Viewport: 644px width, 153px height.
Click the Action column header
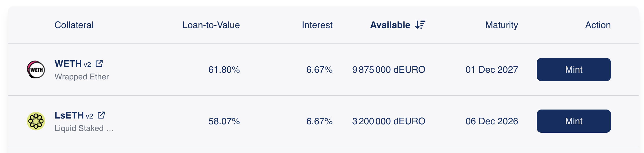(x=598, y=25)
